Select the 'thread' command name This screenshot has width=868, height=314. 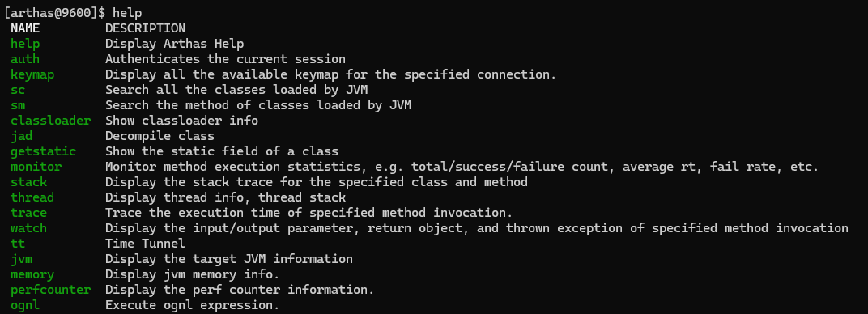point(32,197)
